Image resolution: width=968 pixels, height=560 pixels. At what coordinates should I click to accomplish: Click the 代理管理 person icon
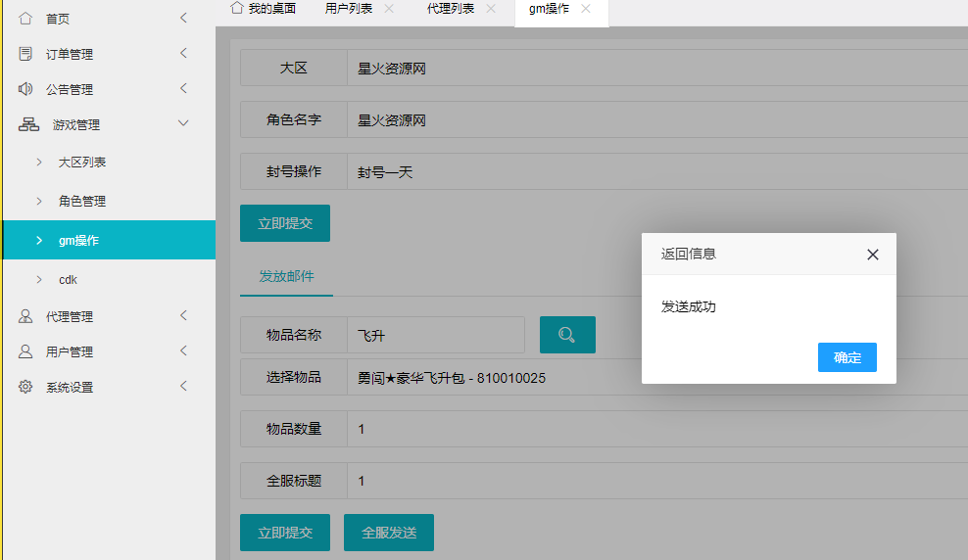[x=25, y=316]
